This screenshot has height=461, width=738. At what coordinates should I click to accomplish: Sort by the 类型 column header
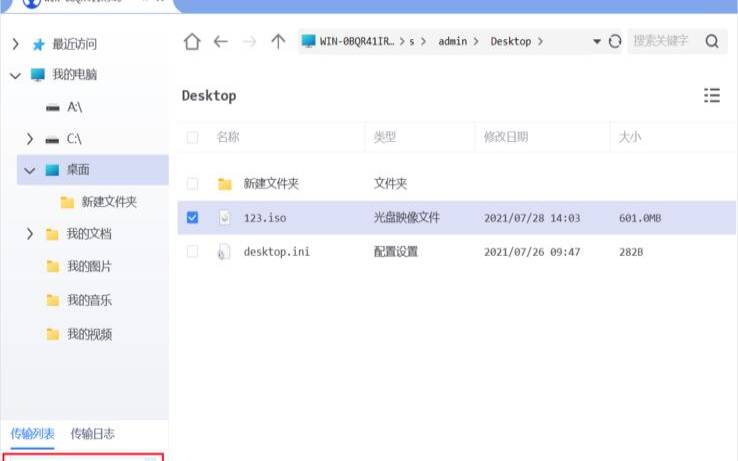tap(385, 137)
